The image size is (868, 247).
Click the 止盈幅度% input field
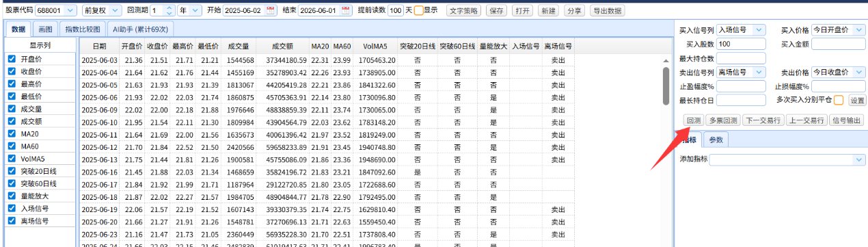(741, 86)
